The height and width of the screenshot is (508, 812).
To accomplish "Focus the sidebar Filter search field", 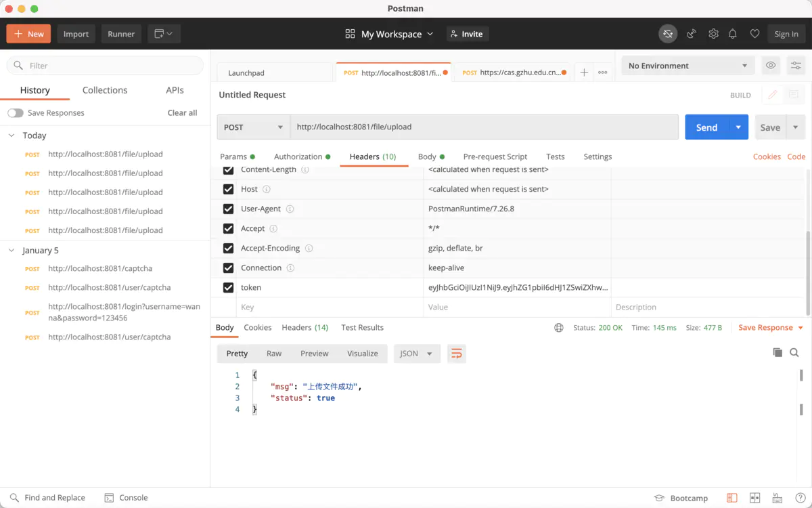I will point(105,66).
